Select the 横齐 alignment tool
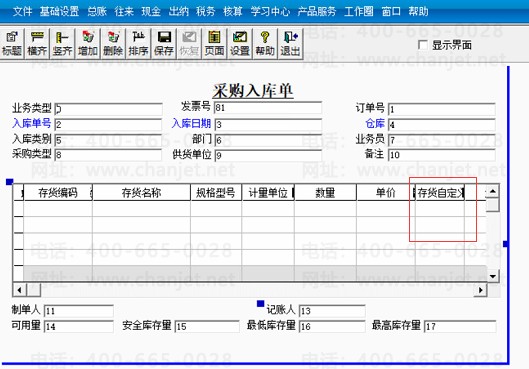The width and height of the screenshot is (529, 369). pyautogui.click(x=37, y=44)
